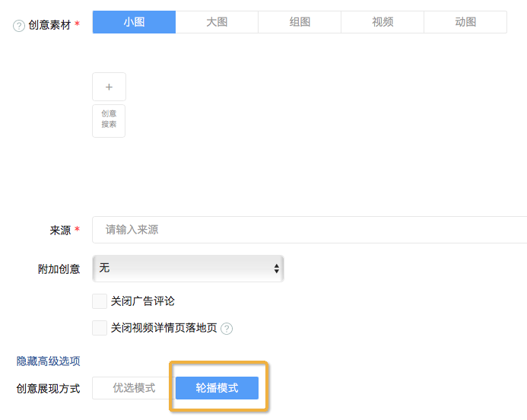Click the help icon beside 创意素材
The image size is (527, 420).
tap(19, 26)
